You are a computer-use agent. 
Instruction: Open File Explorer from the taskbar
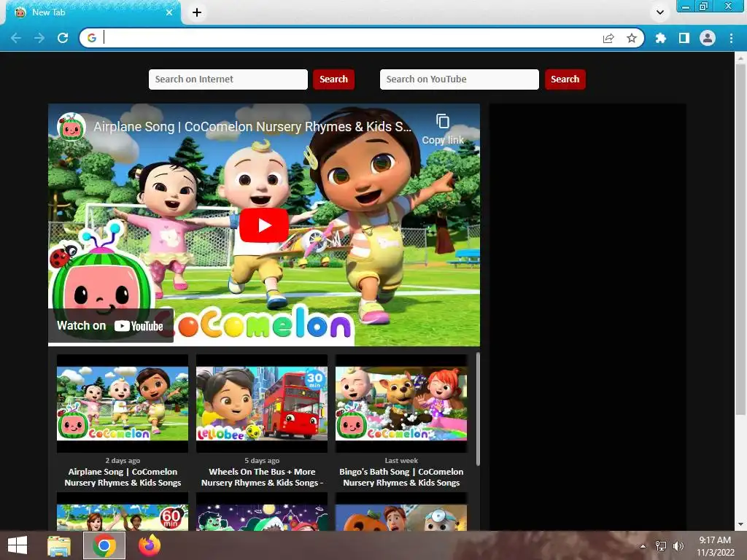(x=59, y=545)
